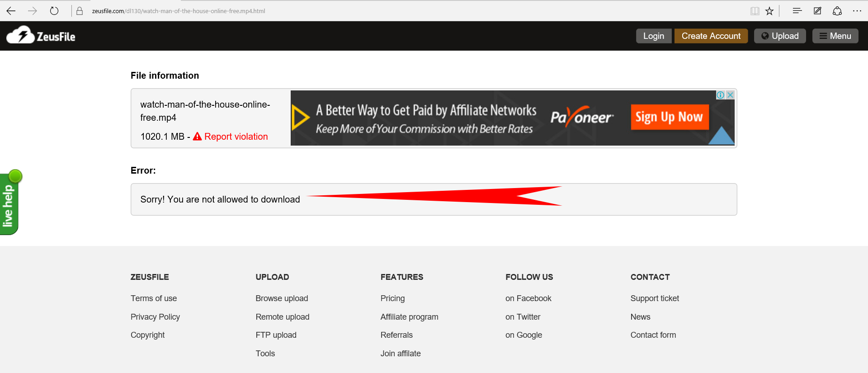Open the Terms of use link
This screenshot has height=373, width=868.
tap(154, 298)
